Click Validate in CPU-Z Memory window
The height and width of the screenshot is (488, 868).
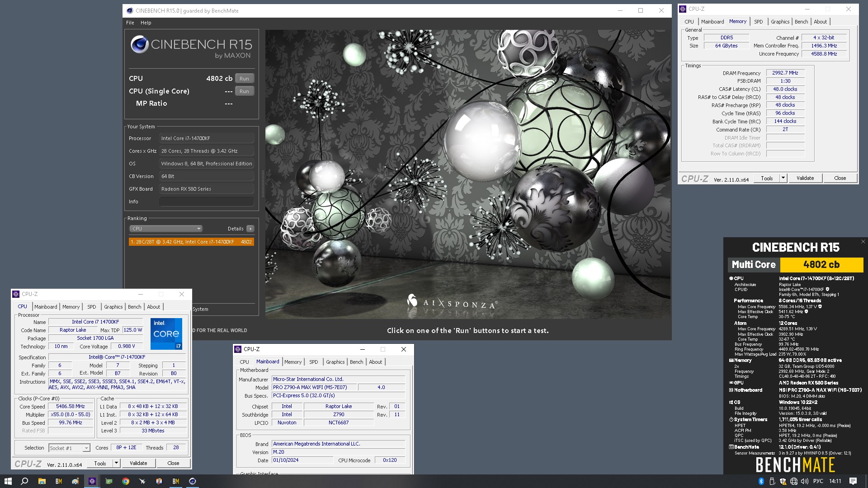(805, 178)
